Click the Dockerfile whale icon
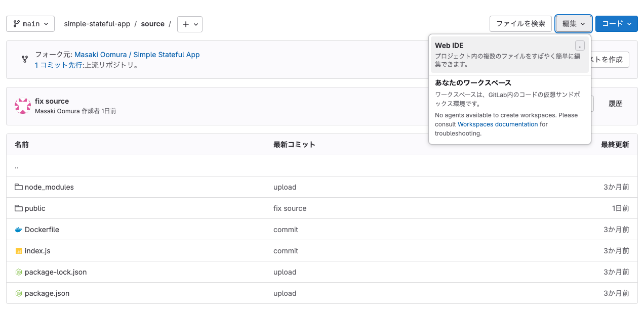Screen dimensions: 644x312 (19, 230)
